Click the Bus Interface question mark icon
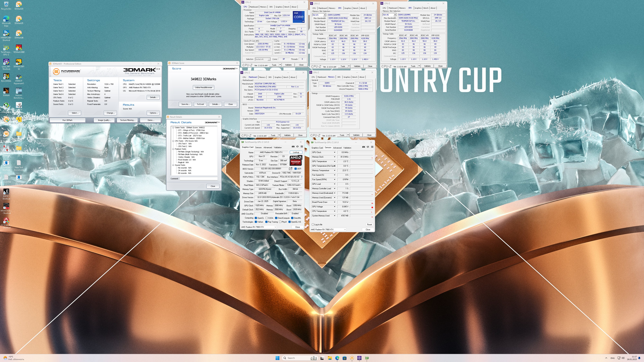Image resolution: width=644 pixels, height=362 pixels. pos(302,177)
